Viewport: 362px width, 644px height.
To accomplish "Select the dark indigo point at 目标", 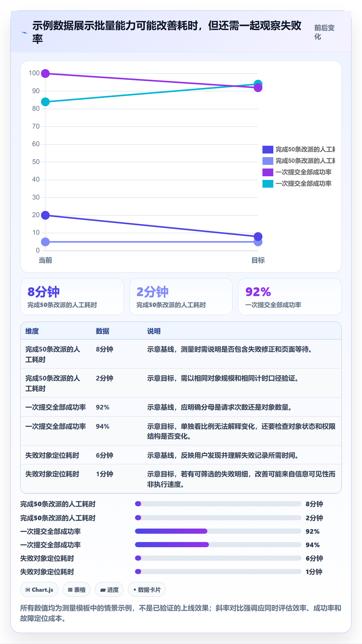I will click(258, 236).
